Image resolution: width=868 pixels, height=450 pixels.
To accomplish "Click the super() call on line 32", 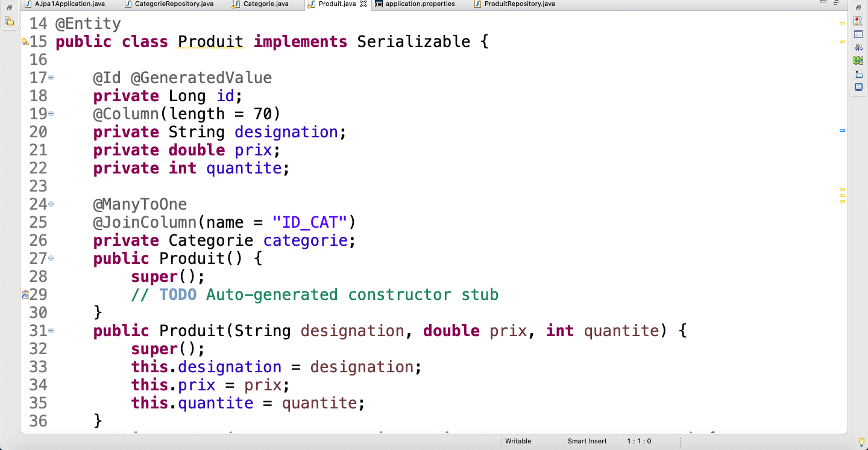I will [168, 349].
